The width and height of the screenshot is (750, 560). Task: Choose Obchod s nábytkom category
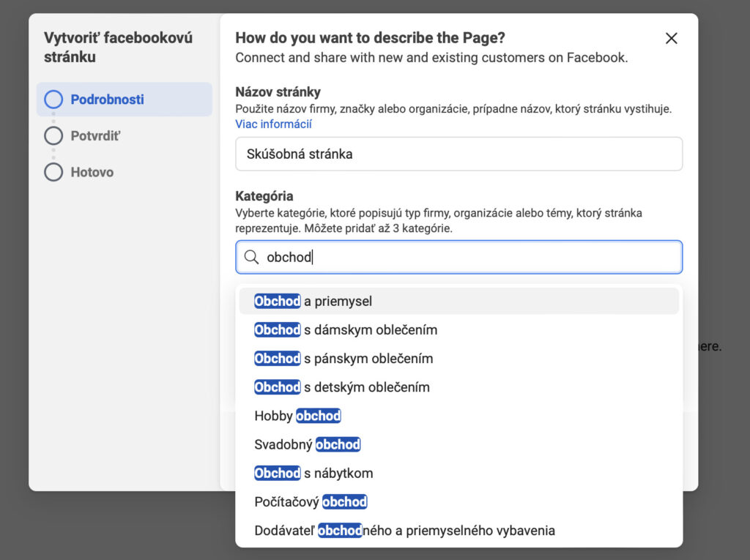pyautogui.click(x=458, y=474)
